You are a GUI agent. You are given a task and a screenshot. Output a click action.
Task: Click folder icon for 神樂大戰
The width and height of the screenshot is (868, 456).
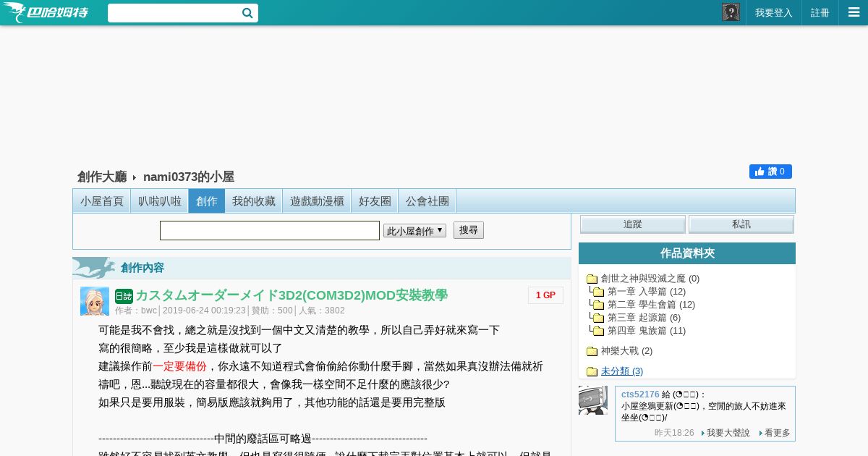[x=592, y=352]
